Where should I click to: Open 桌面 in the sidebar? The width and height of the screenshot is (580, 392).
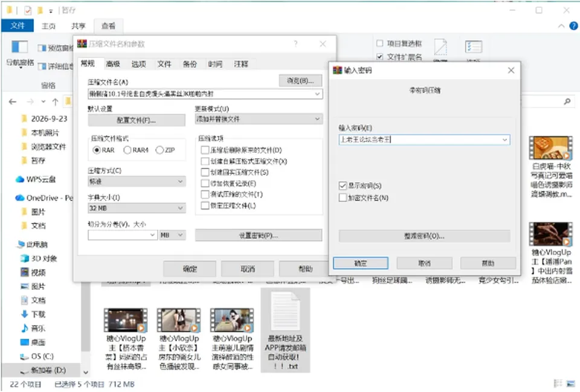33,342
